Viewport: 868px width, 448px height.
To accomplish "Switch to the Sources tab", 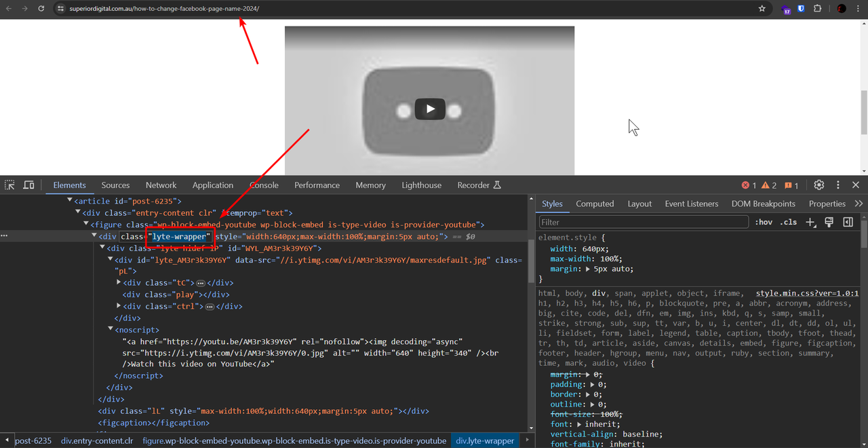I will coord(115,185).
